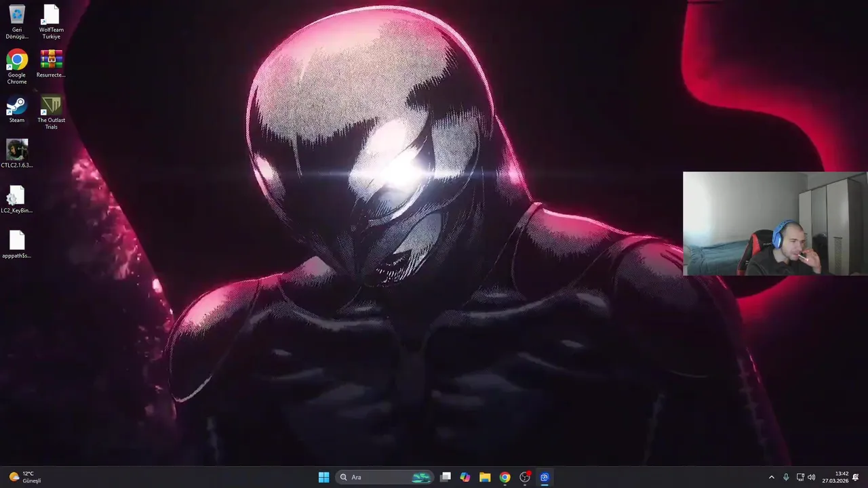Select The Outlast Trials desktop shortcut

point(52,113)
